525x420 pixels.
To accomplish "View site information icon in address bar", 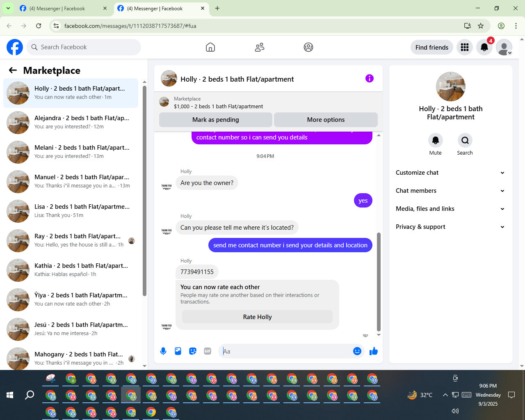I will point(57,26).
